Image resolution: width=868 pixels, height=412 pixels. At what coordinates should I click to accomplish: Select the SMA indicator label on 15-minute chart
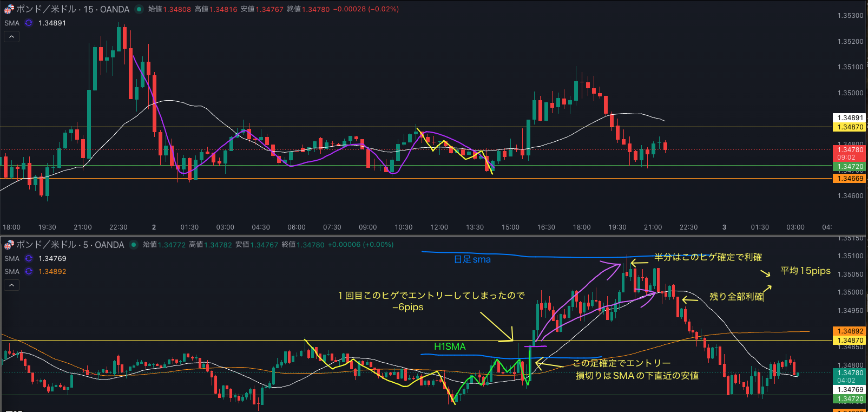point(11,23)
